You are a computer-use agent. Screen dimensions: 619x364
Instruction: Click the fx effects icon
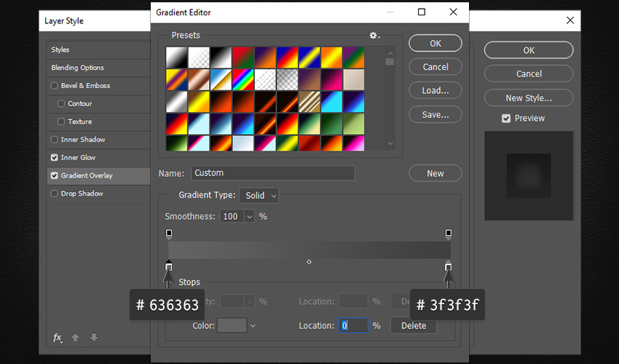point(58,338)
